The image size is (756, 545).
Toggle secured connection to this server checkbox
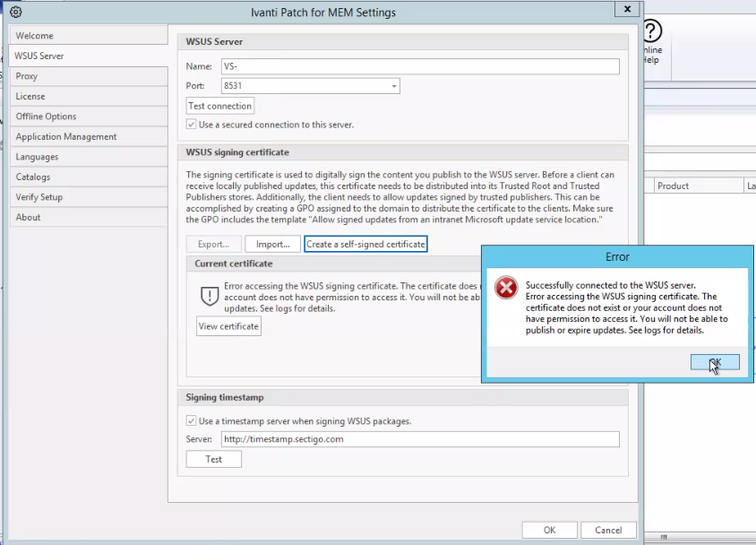point(192,125)
